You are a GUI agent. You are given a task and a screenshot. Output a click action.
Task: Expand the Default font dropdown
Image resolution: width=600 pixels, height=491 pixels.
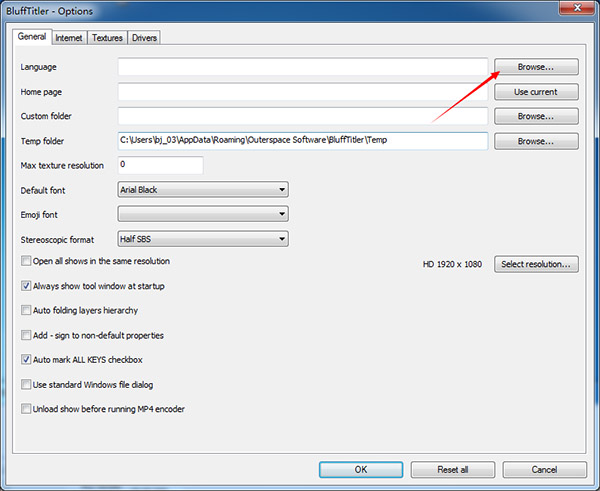282,189
